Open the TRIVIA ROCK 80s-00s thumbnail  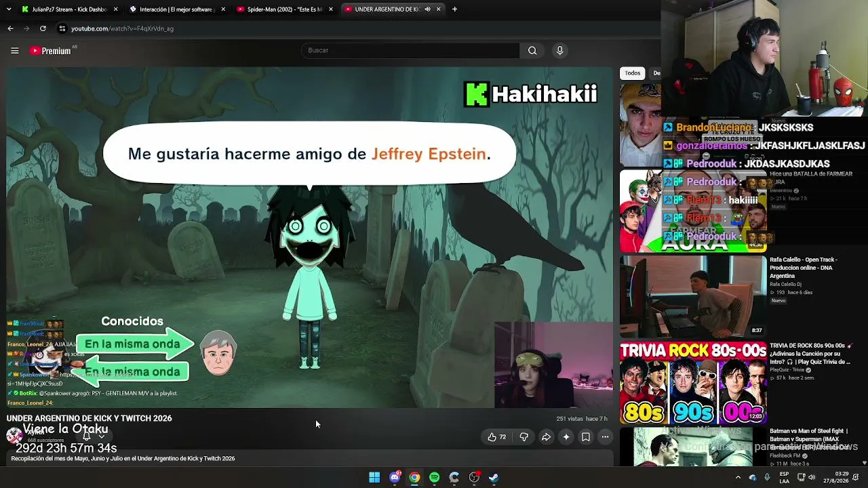(x=693, y=383)
